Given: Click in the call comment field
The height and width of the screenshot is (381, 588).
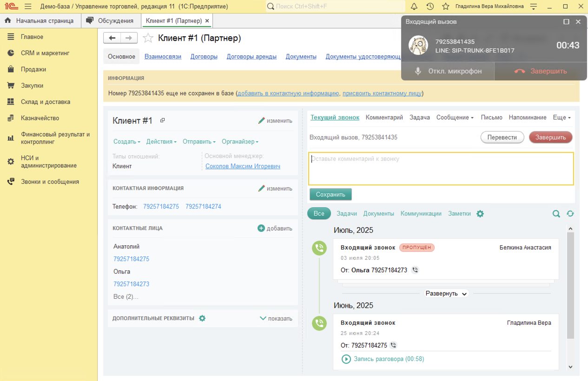Looking at the screenshot, I should click(441, 169).
